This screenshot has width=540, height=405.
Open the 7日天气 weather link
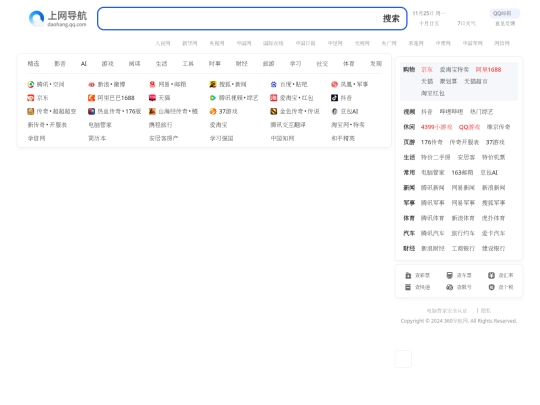pyautogui.click(x=466, y=23)
